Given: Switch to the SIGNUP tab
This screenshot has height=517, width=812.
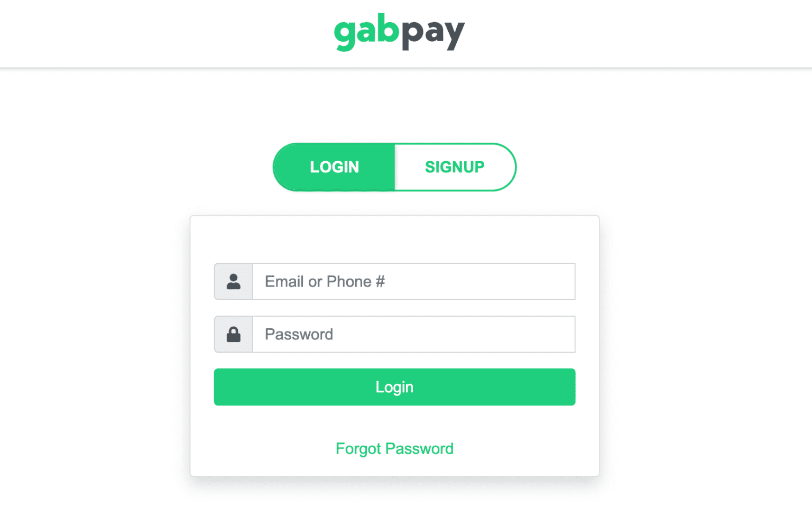Looking at the screenshot, I should [455, 167].
